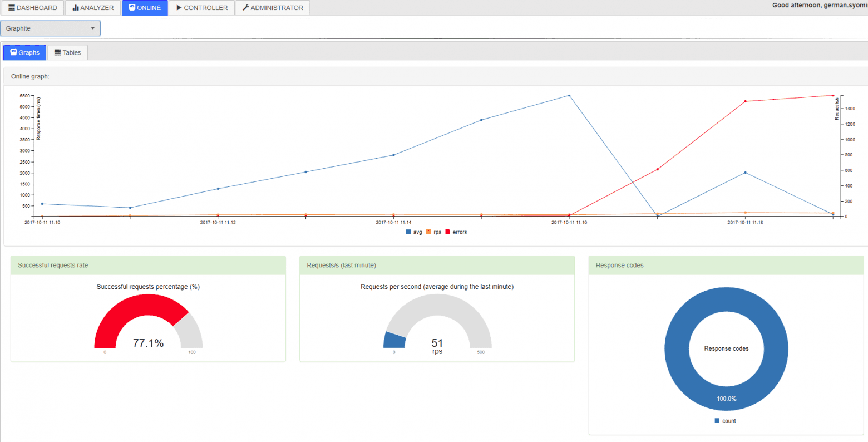Switch to the Analyzer tab

93,8
